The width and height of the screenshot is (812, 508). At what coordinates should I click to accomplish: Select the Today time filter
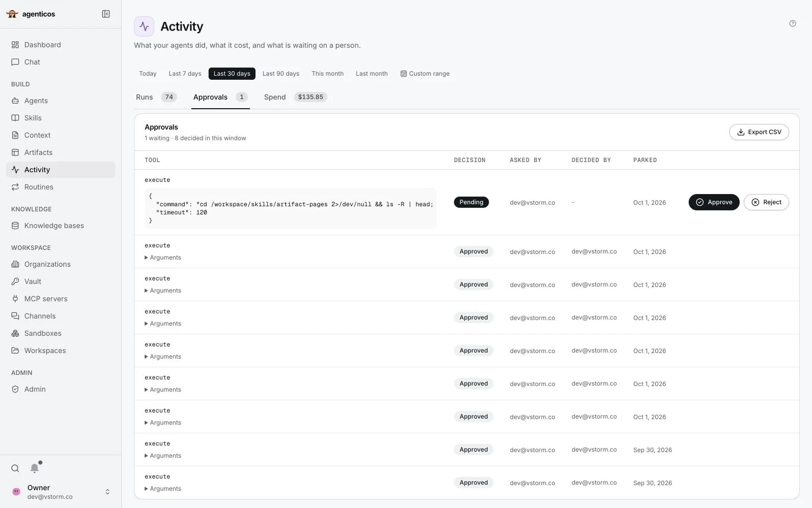pyautogui.click(x=148, y=74)
